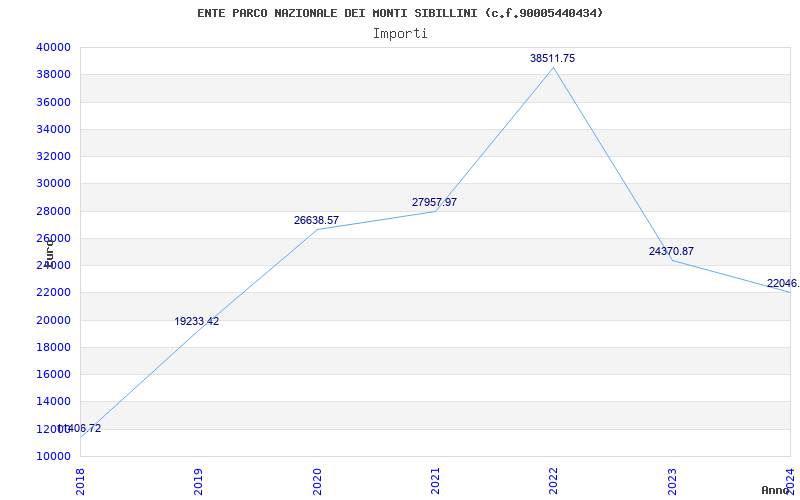Click the 2018 x-axis year label
The height and width of the screenshot is (500, 800).
point(80,482)
